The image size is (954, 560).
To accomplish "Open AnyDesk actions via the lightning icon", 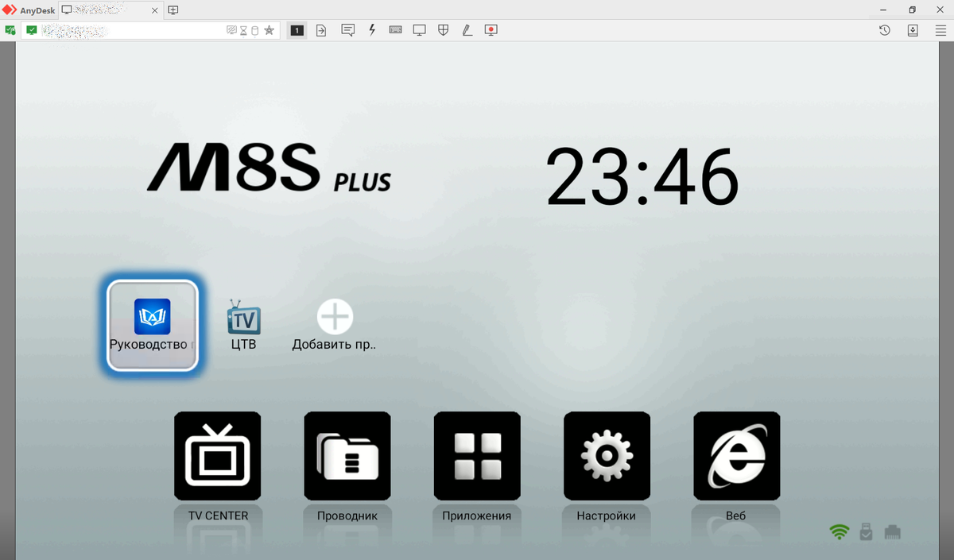I will coord(371,29).
